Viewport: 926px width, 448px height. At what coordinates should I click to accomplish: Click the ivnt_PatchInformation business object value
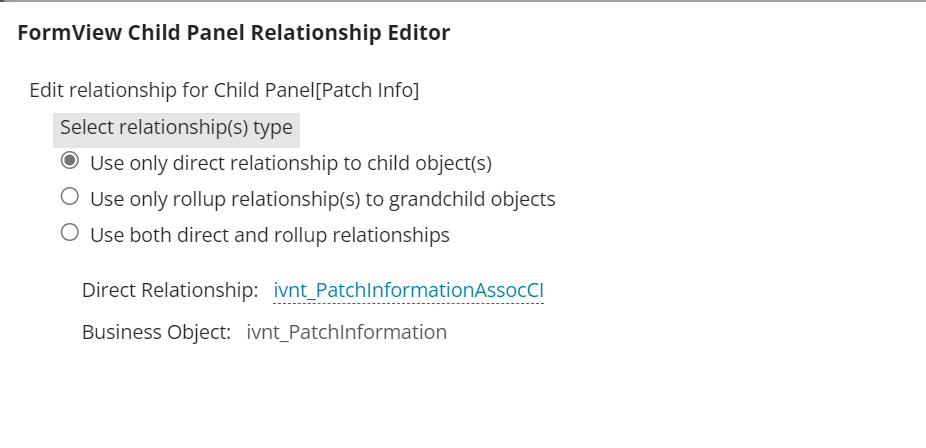tap(346, 332)
